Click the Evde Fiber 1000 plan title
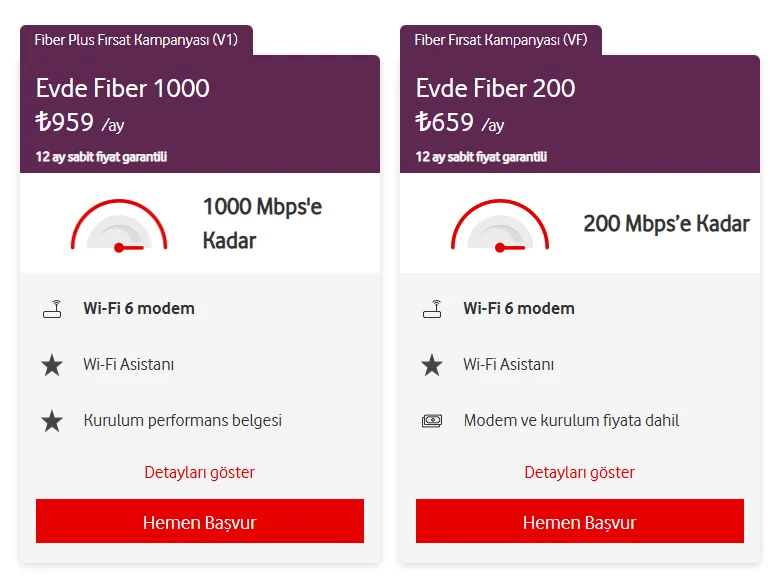 pyautogui.click(x=123, y=88)
